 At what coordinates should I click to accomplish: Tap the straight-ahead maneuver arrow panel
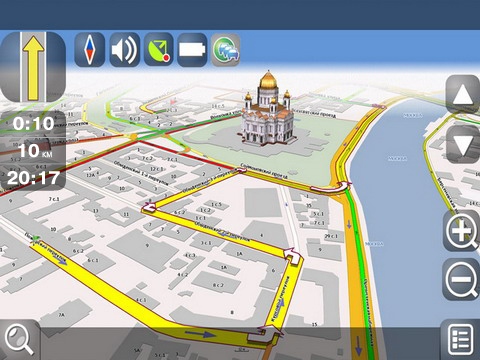33,67
